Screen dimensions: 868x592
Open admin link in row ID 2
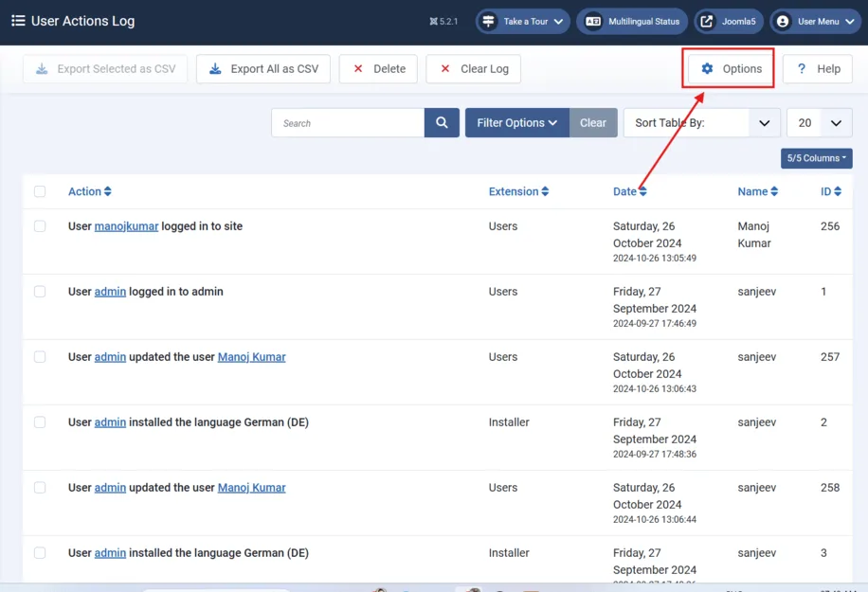(110, 422)
